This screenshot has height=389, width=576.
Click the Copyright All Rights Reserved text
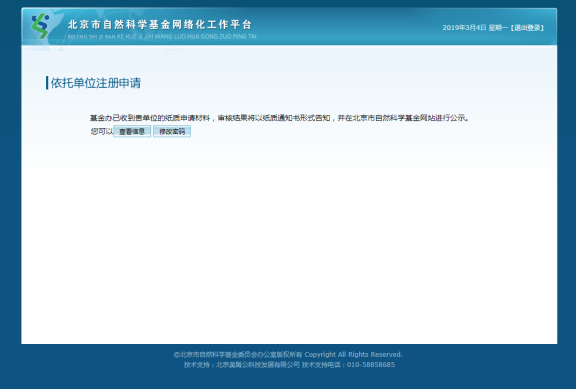pyautogui.click(x=353, y=354)
